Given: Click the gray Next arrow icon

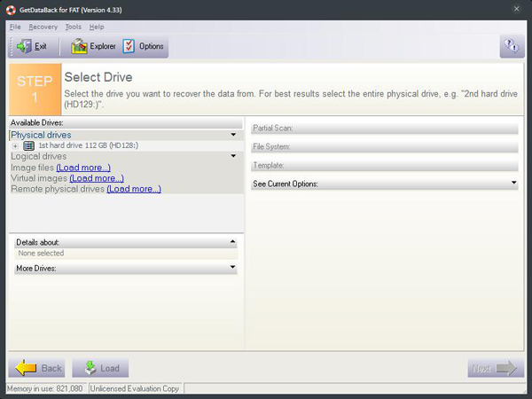Looking at the screenshot, I should (x=506, y=368).
